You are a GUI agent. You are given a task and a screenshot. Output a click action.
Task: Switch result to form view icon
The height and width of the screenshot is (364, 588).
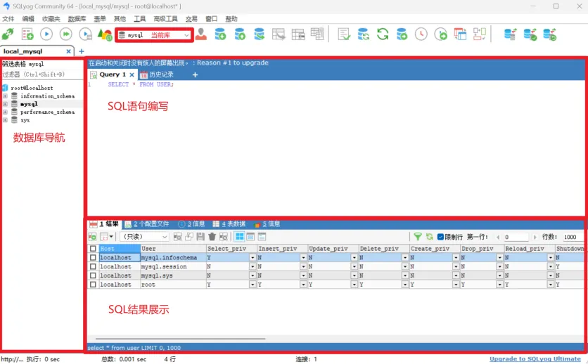(x=250, y=236)
